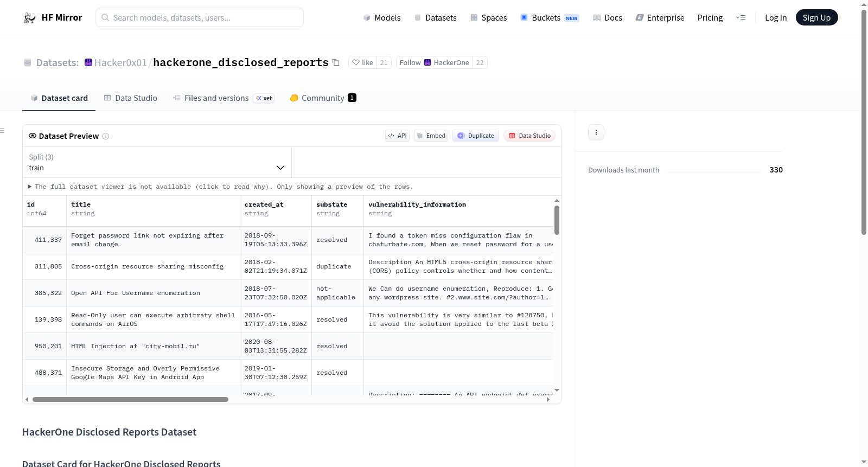Screen dimensions: 868x467
Task: Open the Log In link
Action: pos(776,18)
